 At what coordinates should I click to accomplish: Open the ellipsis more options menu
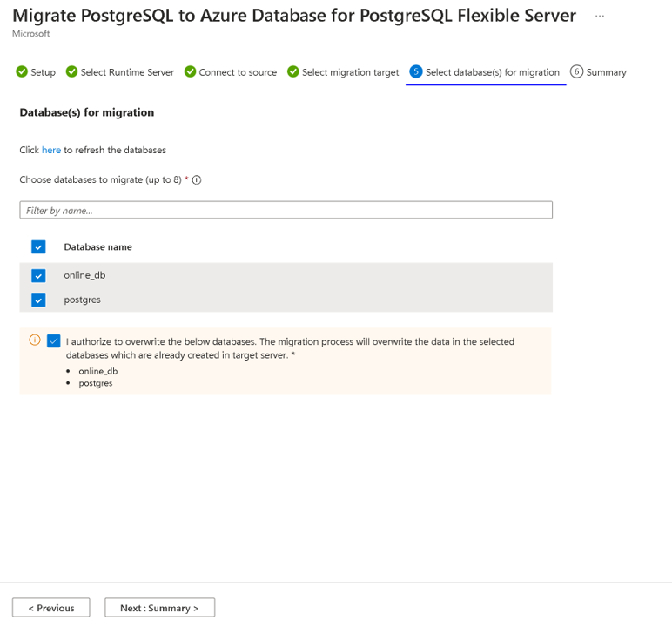600,16
